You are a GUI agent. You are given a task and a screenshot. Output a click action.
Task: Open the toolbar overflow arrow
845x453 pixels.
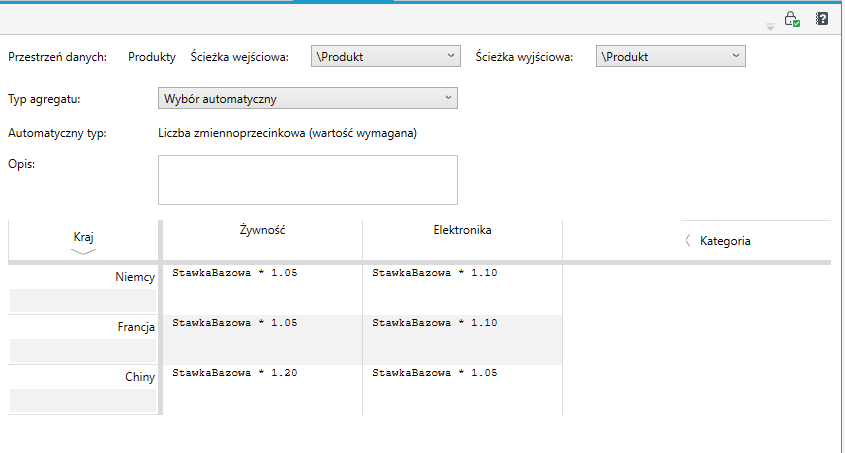770,27
